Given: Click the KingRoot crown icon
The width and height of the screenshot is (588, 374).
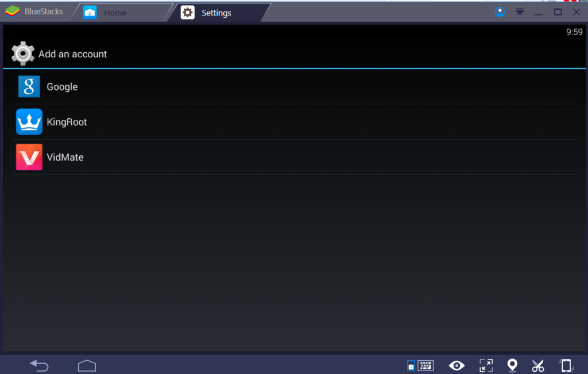Looking at the screenshot, I should 29,122.
